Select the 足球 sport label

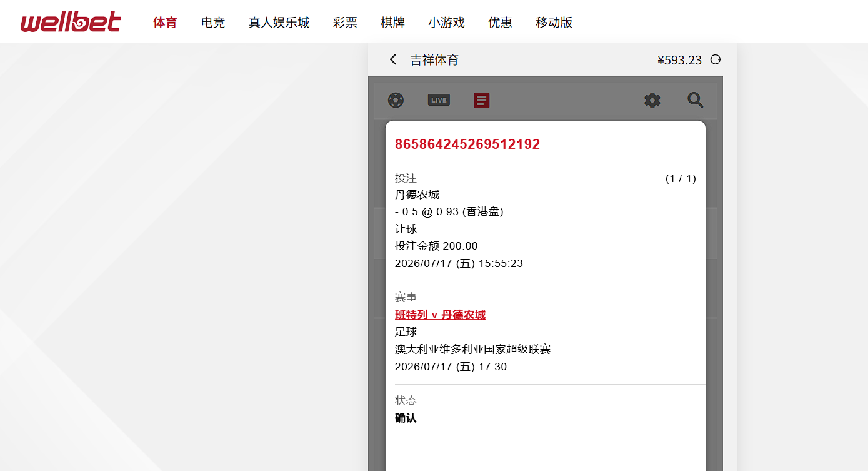tap(406, 332)
